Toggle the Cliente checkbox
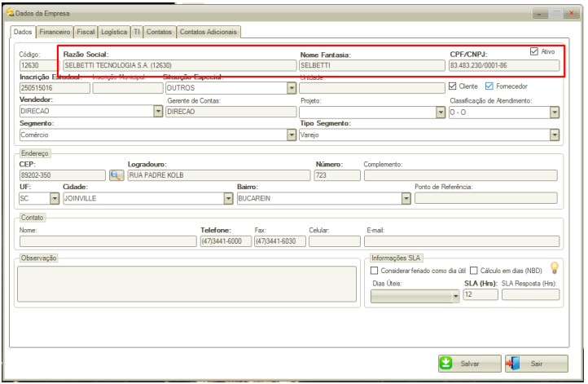Screen dimensions: 588x384 (452, 86)
